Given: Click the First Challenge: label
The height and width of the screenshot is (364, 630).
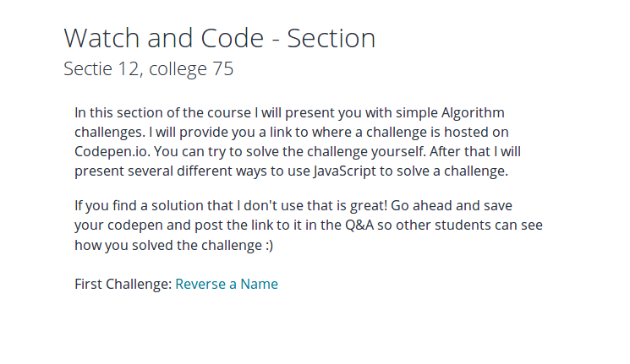Looking at the screenshot, I should point(123,284).
